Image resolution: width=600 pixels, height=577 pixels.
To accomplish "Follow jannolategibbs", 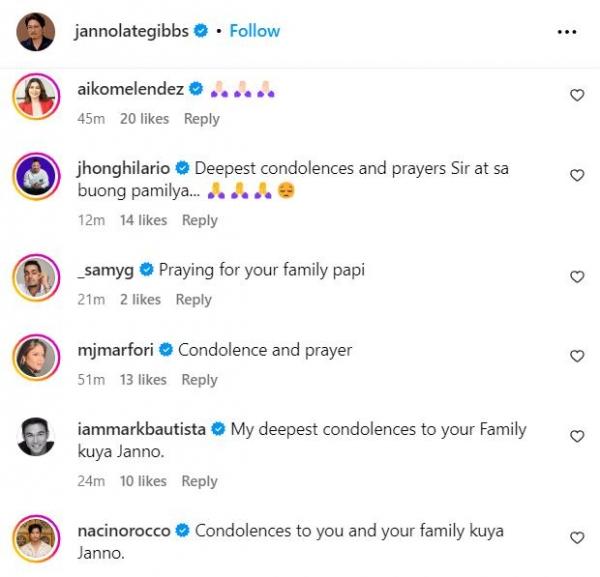I will (x=254, y=31).
